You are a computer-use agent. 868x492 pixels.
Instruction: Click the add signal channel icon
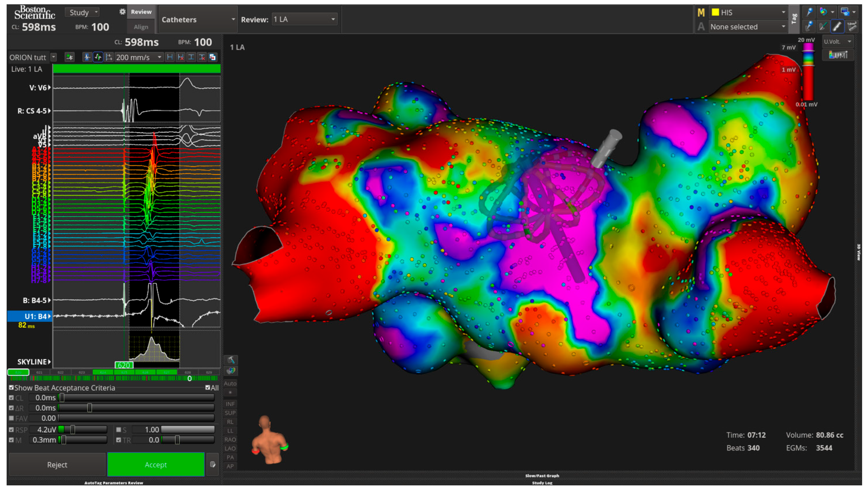tap(70, 57)
